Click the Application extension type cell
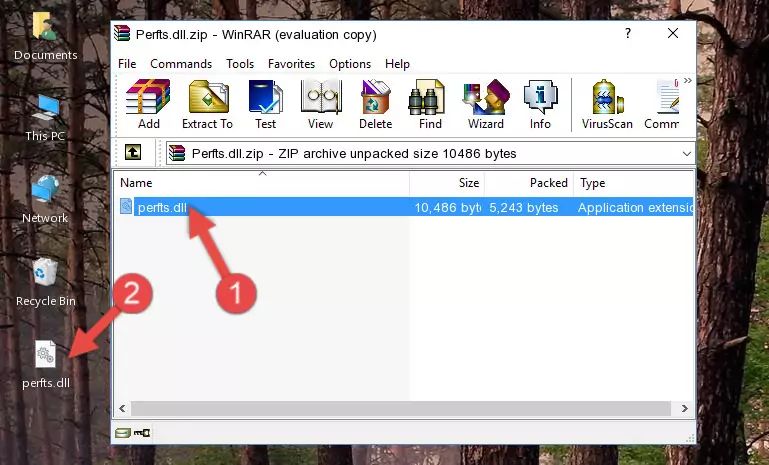769x465 pixels. [x=635, y=207]
